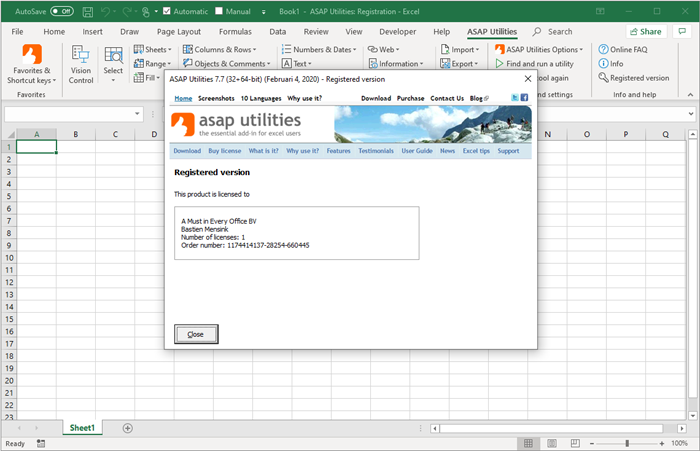Click the zoom slider handle
Viewport: 700px width, 451px height.
point(627,443)
